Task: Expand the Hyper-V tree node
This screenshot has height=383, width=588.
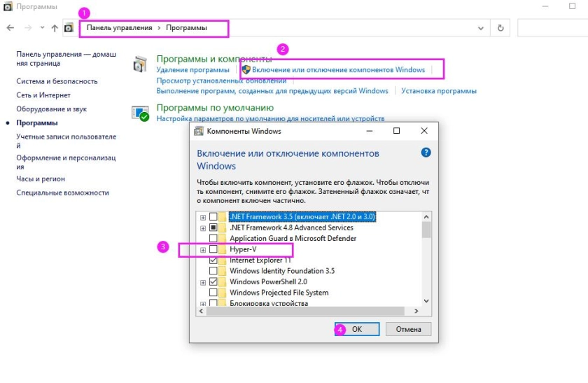Action: (203, 249)
